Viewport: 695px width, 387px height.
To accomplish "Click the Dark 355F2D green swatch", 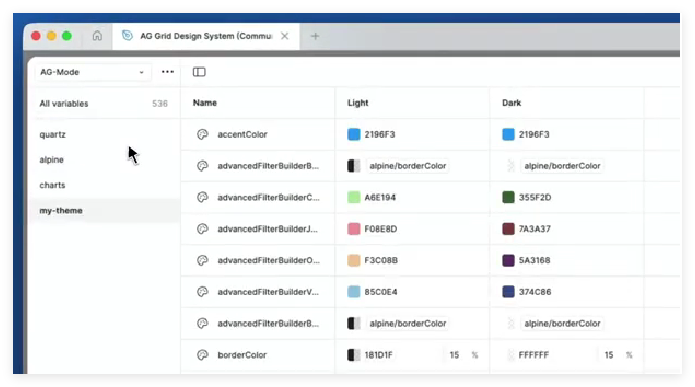I will 508,197.
